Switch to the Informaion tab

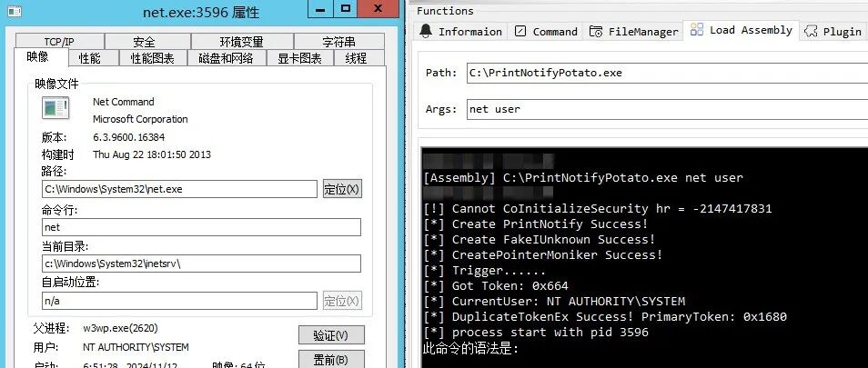pos(460,32)
